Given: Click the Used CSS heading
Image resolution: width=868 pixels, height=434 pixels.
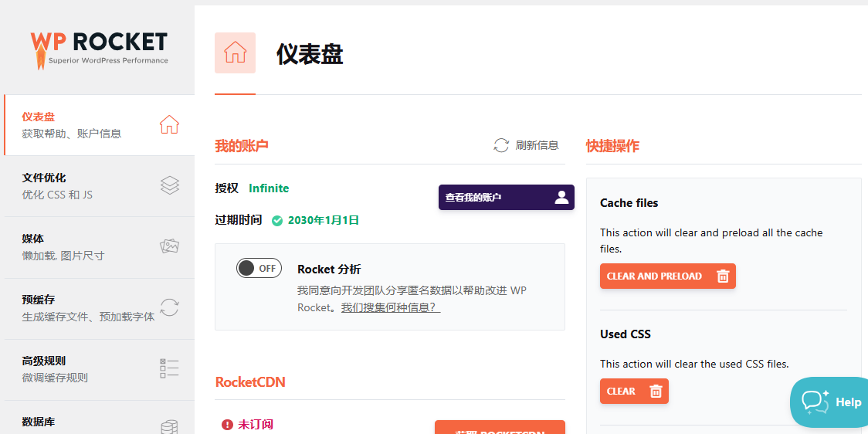Looking at the screenshot, I should pos(626,334).
